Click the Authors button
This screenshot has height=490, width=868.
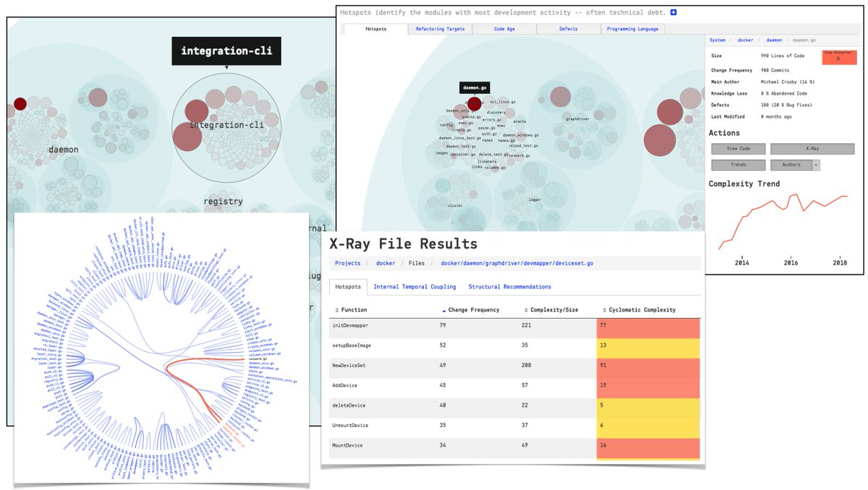pos(791,165)
